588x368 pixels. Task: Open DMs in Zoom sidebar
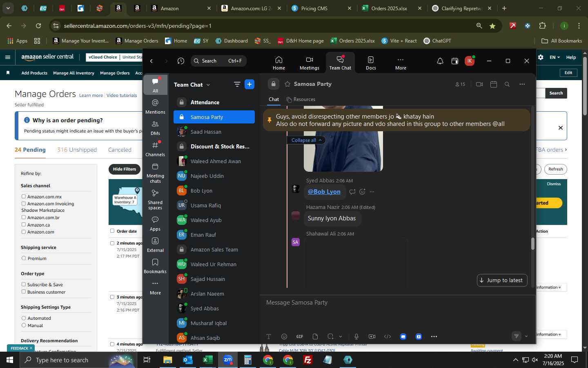click(x=155, y=128)
